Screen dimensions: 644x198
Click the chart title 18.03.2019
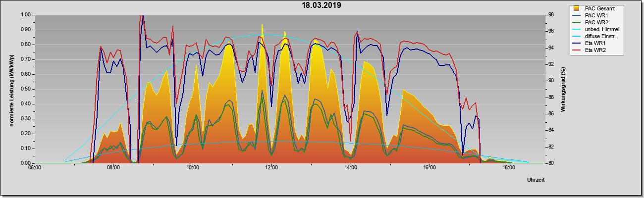[x=322, y=5]
